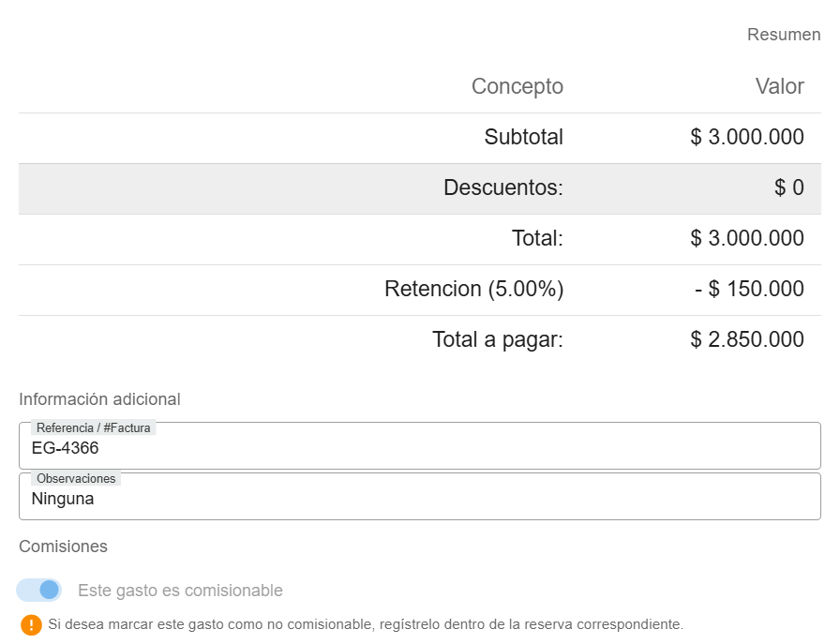Image resolution: width=840 pixels, height=644 pixels.
Task: Click the Comisiones section heading
Action: [x=63, y=546]
